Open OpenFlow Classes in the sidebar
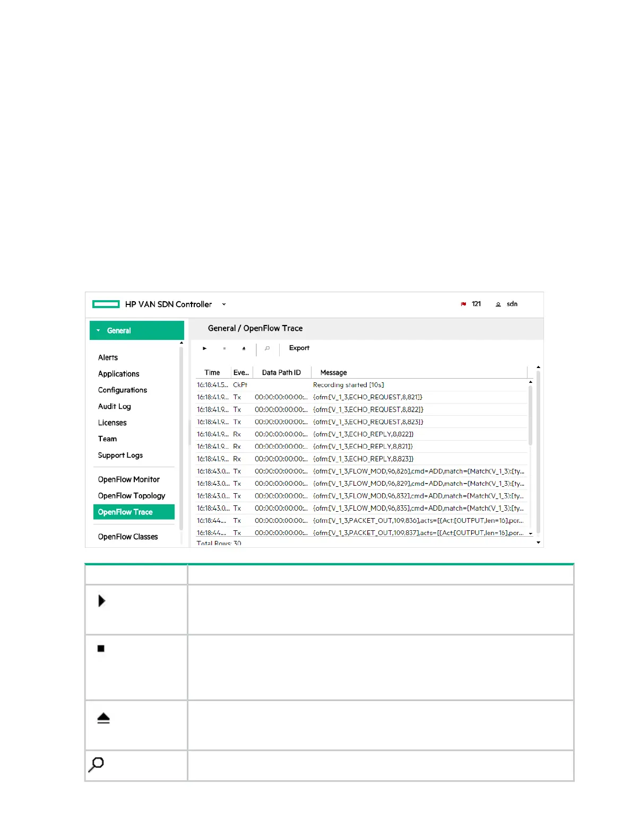The width and height of the screenshot is (631, 840). point(128,537)
